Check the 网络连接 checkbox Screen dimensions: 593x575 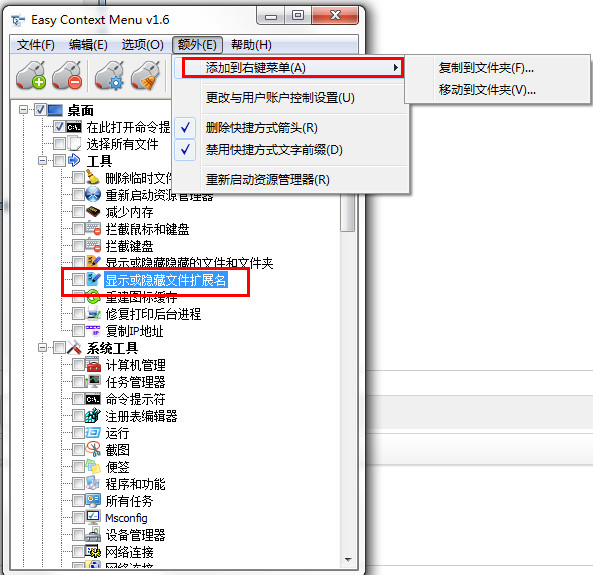pyautogui.click(x=78, y=551)
